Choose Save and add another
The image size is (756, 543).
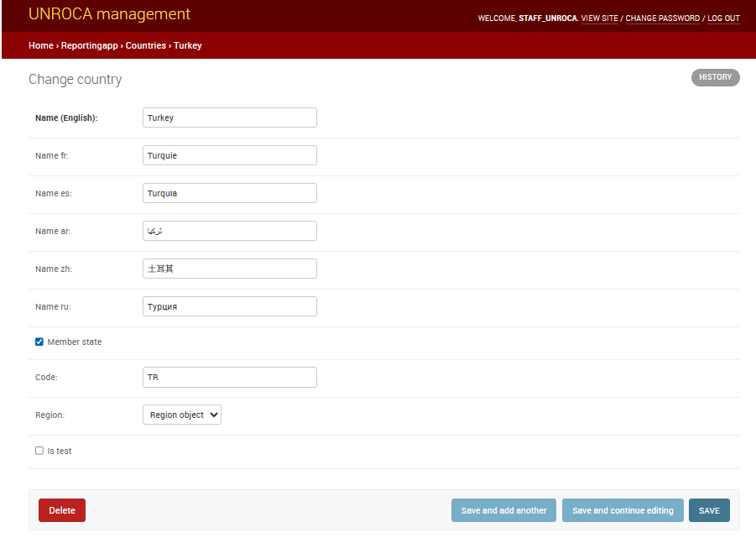(x=503, y=510)
